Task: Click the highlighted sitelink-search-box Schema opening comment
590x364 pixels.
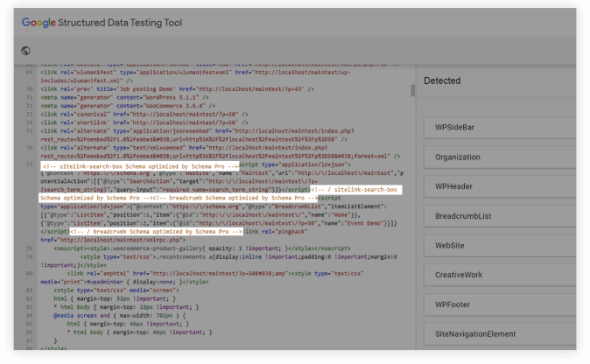Action: click(140, 166)
